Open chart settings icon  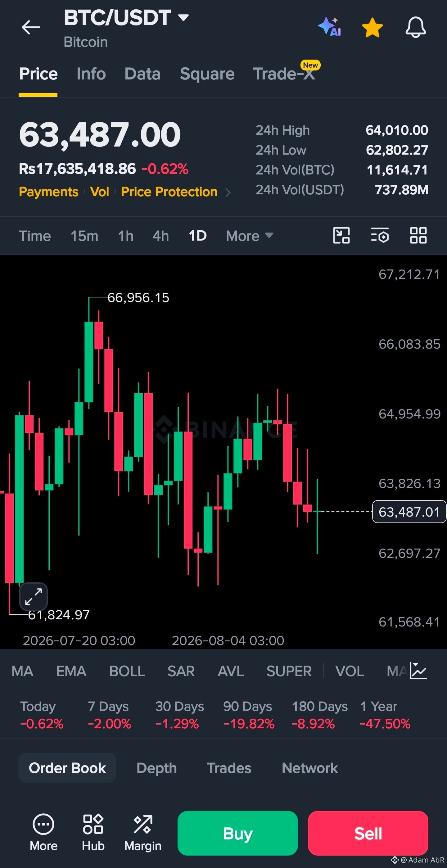click(380, 235)
